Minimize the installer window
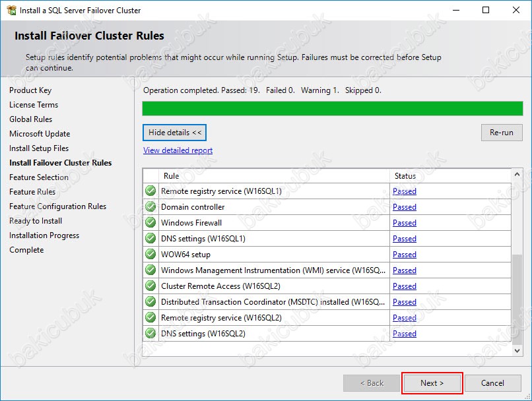This screenshot has height=401, width=532. [x=456, y=10]
